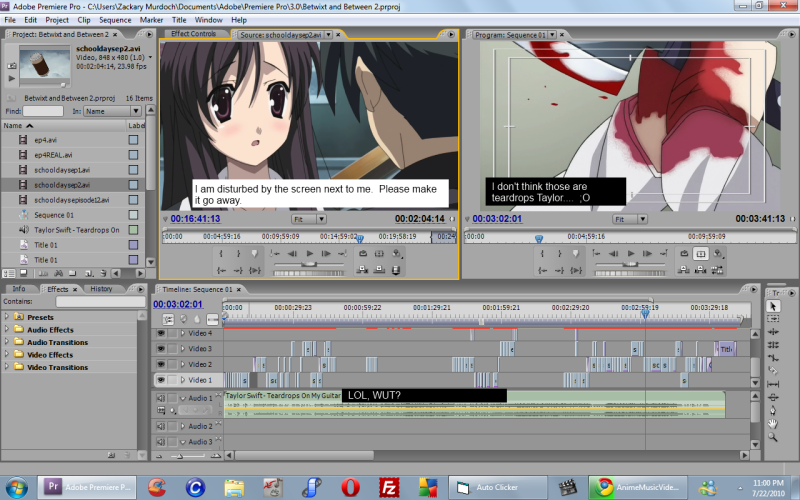Select the Rate Stretch tool
The width and height of the screenshot is (800, 500).
point(772,358)
